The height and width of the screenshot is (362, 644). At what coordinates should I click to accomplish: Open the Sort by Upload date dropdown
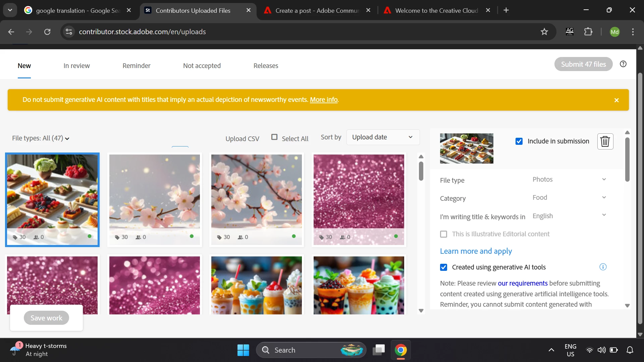coord(383,137)
